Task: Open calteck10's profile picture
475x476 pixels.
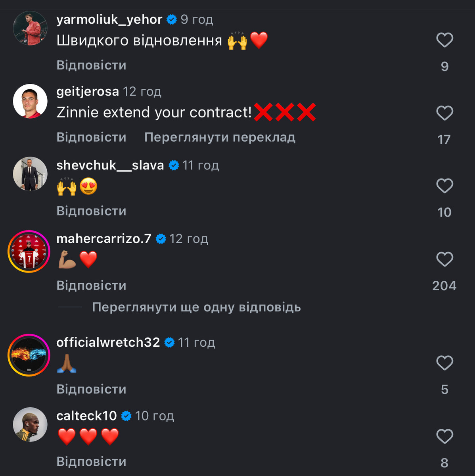Action: tap(30, 424)
